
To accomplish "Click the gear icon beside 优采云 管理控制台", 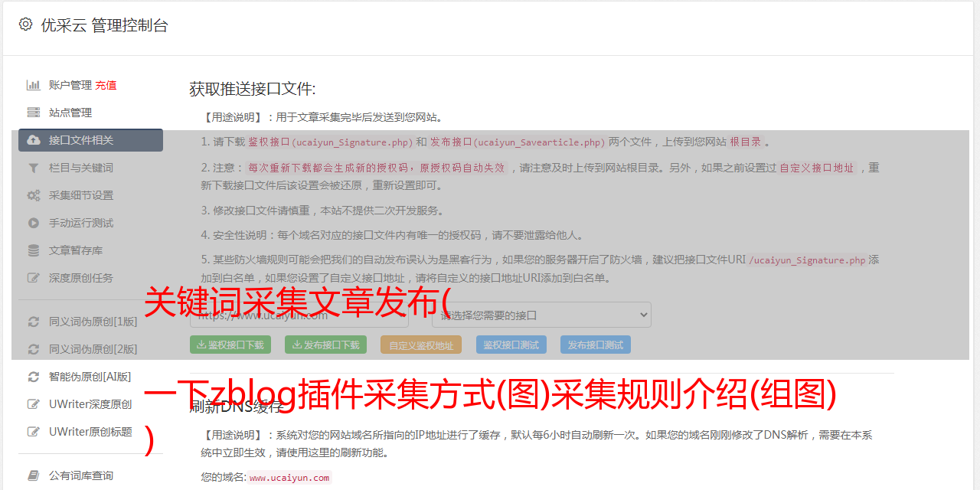I will [25, 24].
